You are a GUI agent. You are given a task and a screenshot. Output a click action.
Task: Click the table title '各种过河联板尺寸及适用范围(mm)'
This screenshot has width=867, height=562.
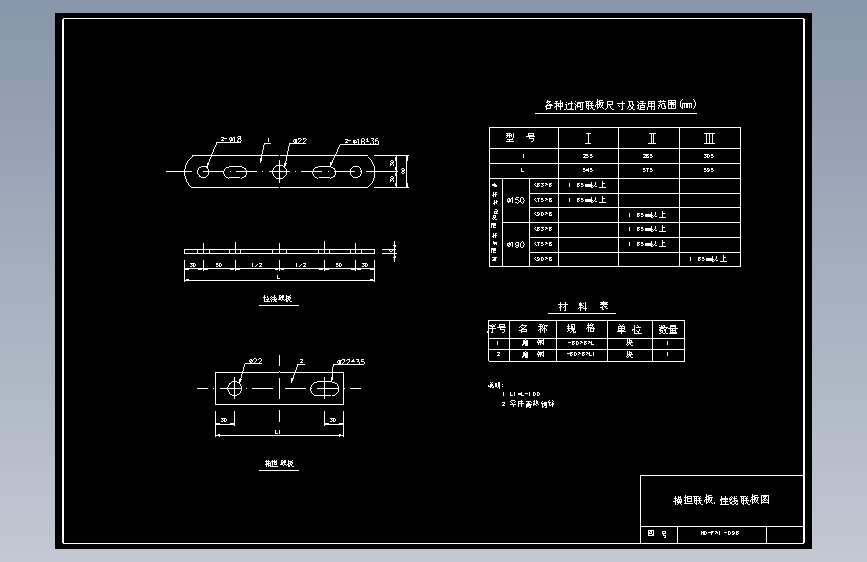point(619,105)
